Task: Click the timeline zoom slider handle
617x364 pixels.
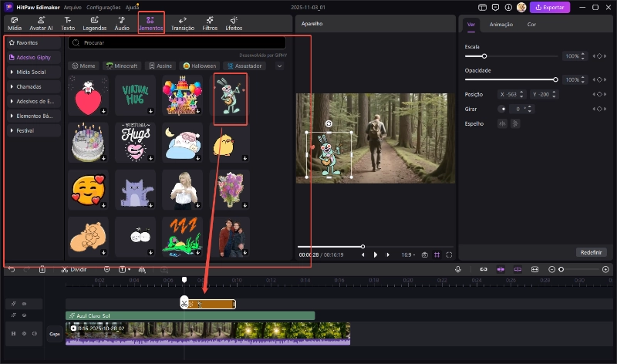Action: (x=561, y=270)
